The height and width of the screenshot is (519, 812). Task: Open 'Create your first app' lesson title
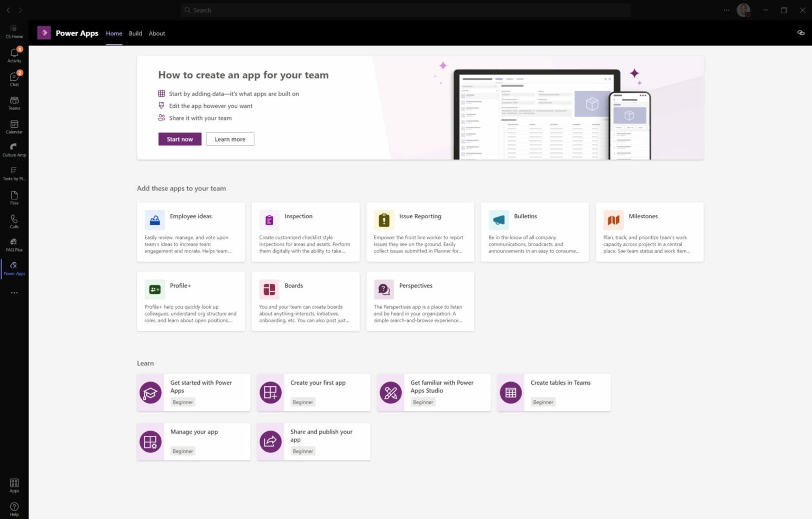click(318, 383)
